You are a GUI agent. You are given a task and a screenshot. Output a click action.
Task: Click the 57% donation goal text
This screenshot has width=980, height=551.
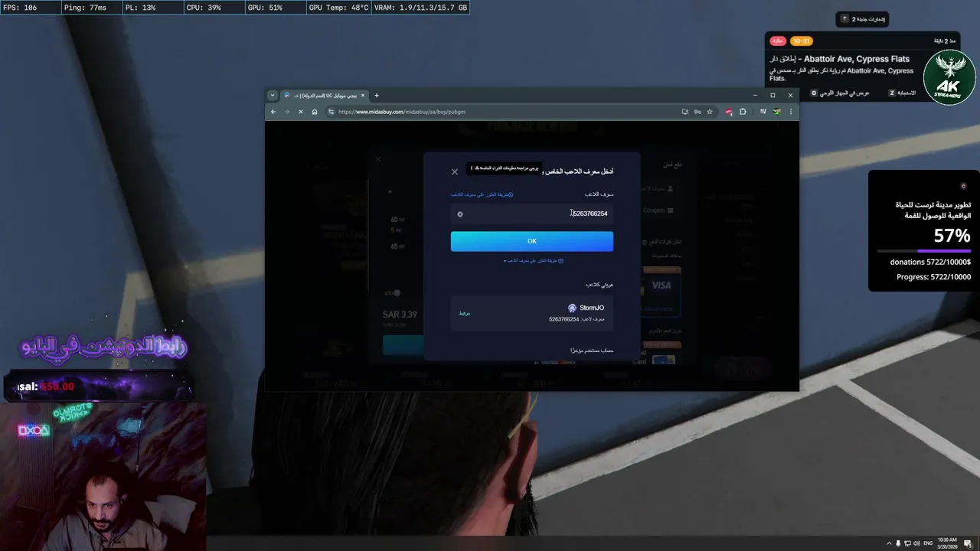[952, 236]
